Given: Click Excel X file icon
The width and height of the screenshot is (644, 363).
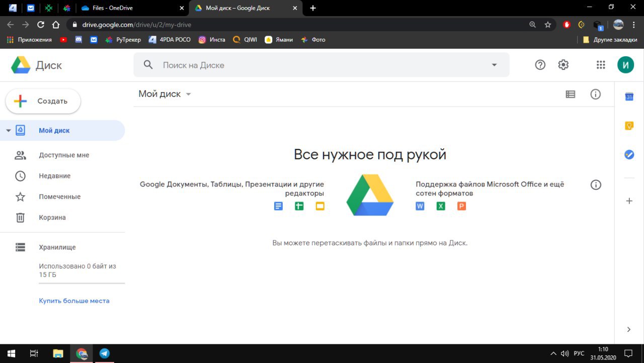Looking at the screenshot, I should (441, 206).
